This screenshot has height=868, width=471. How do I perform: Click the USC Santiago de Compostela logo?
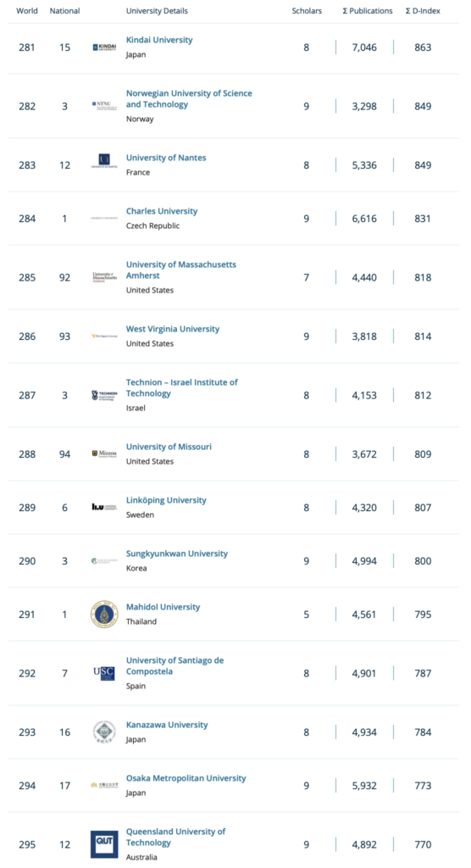coord(104,673)
